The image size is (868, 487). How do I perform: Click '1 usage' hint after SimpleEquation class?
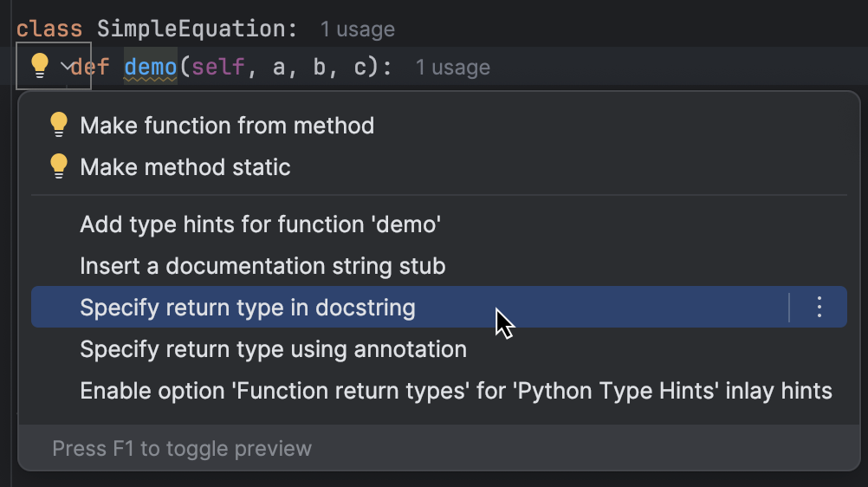pyautogui.click(x=357, y=29)
